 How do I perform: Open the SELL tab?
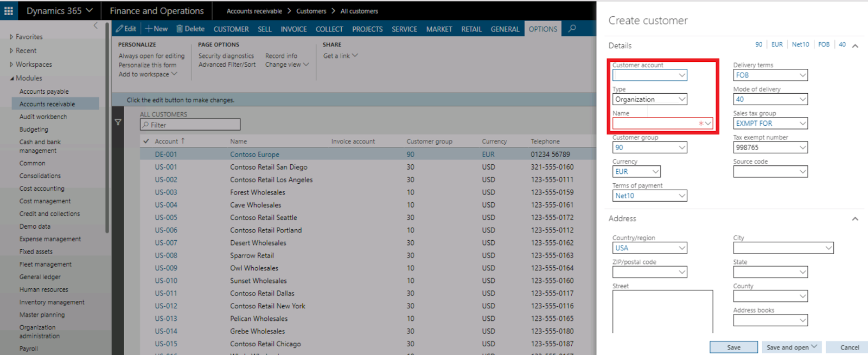click(265, 29)
